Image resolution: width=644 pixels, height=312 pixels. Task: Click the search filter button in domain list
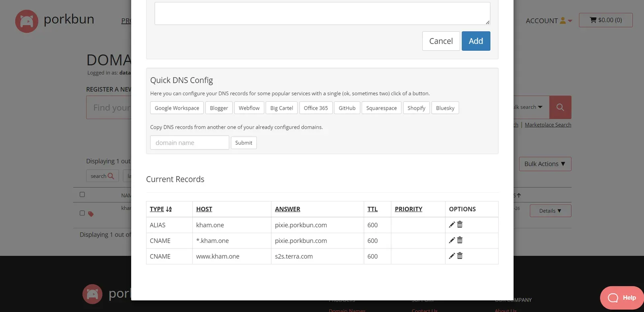pos(102,176)
